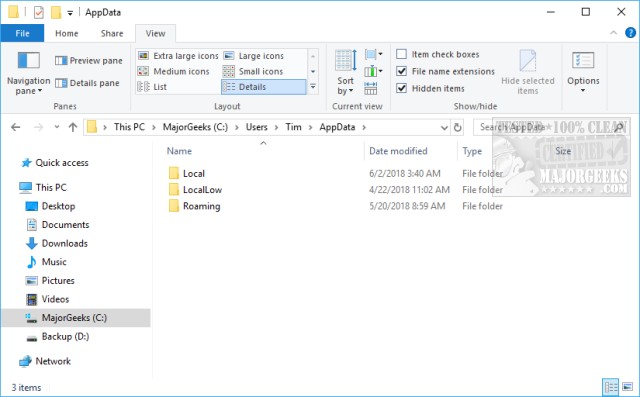Click MajorGeeks (C:) in address bar

pos(195,127)
